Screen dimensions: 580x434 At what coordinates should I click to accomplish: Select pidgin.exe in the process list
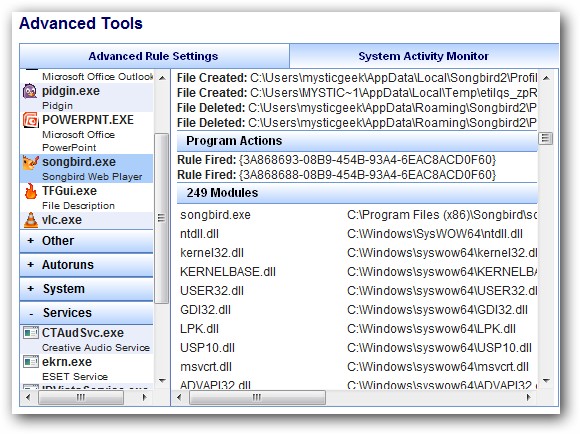[x=87, y=97]
